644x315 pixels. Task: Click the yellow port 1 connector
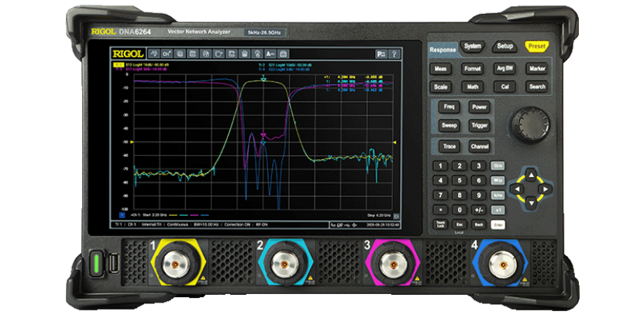pos(177,264)
